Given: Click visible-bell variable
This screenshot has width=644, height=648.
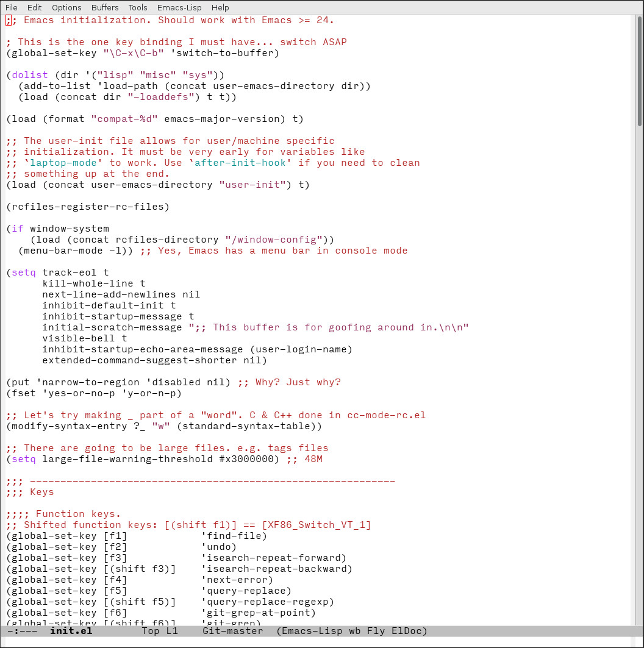Looking at the screenshot, I should coord(79,338).
